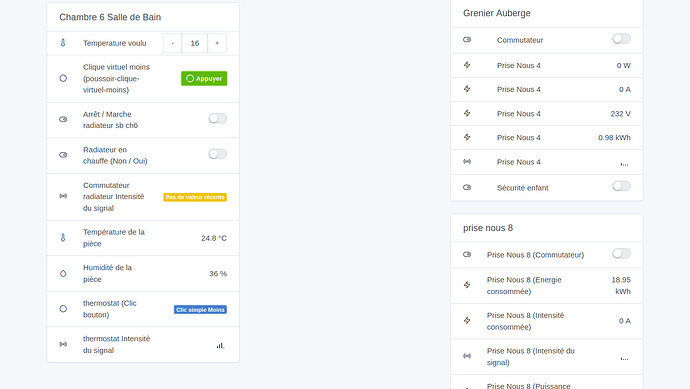Click lightning icon beside Prise Nous 8 Intensité consommée

pos(467,320)
